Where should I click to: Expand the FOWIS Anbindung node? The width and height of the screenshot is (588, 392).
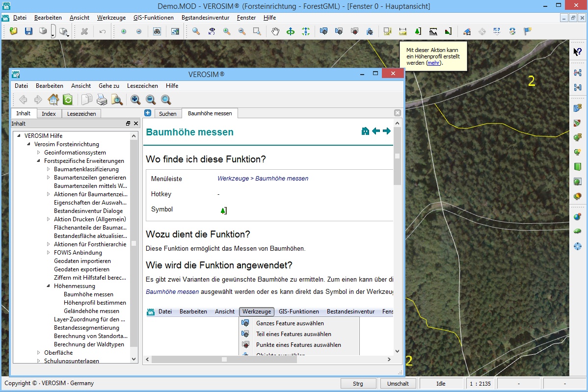(48, 253)
